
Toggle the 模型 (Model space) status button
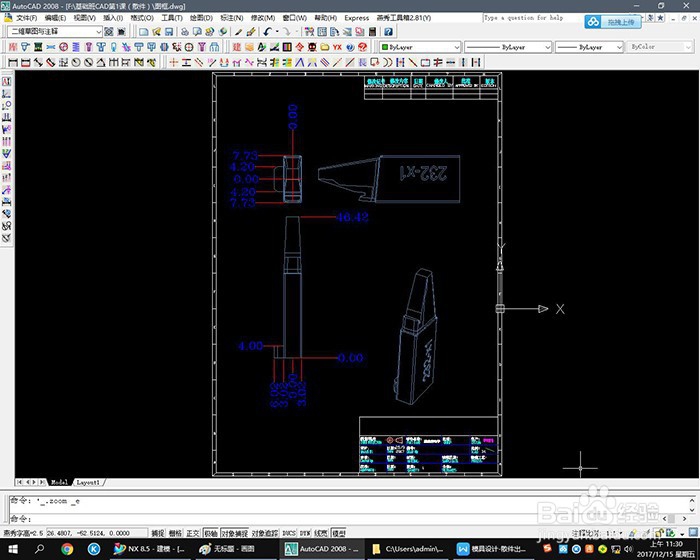pos(339,533)
